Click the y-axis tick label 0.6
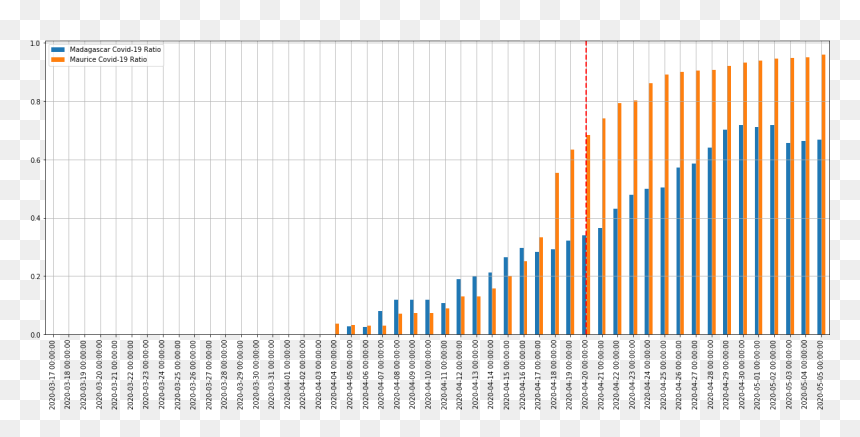 point(35,160)
